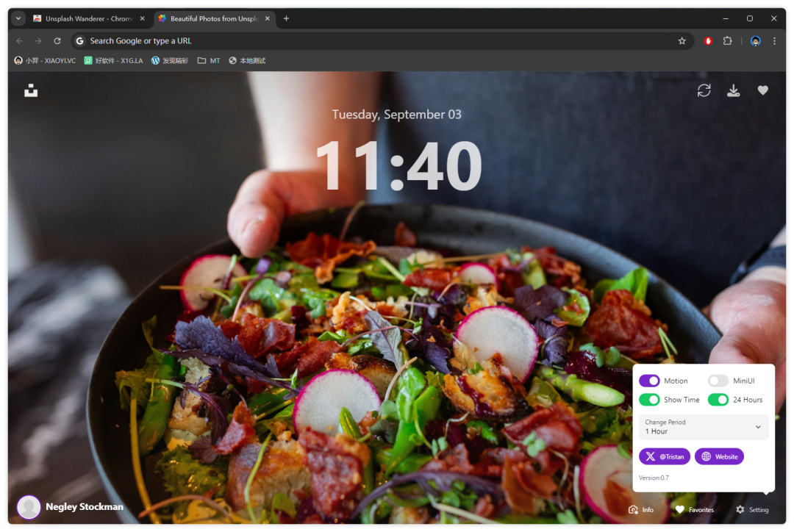Enable the MiniUI switch
Screen dimensions: 794x532
tap(718, 381)
